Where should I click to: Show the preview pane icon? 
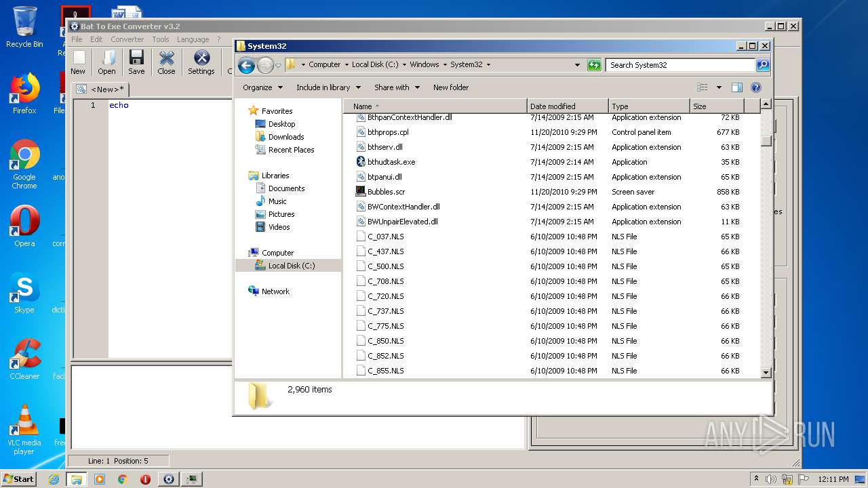click(737, 87)
